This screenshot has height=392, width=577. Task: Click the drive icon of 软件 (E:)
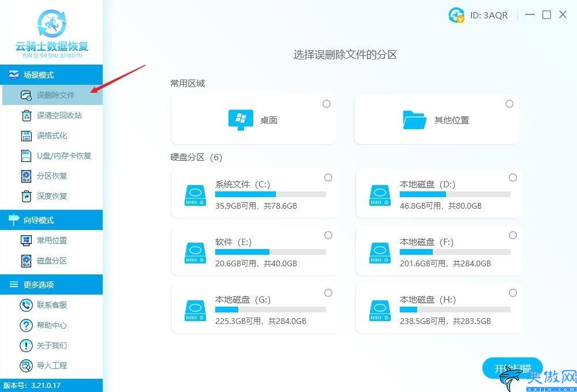point(196,253)
